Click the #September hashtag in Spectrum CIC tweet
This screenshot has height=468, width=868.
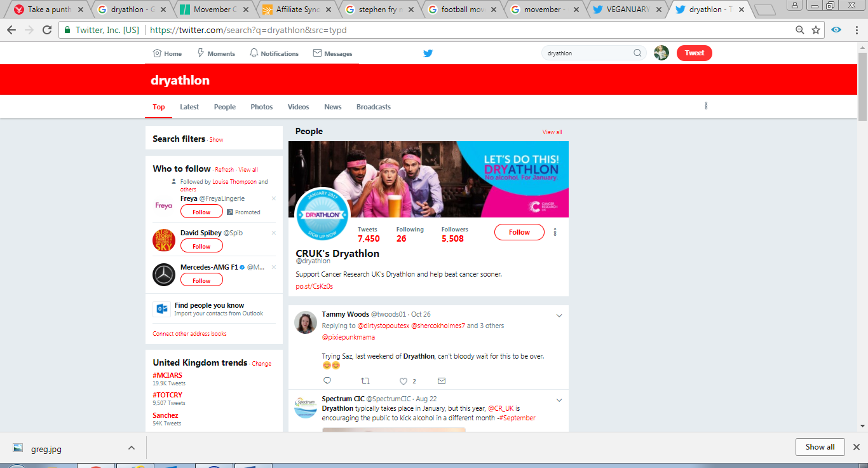click(517, 418)
